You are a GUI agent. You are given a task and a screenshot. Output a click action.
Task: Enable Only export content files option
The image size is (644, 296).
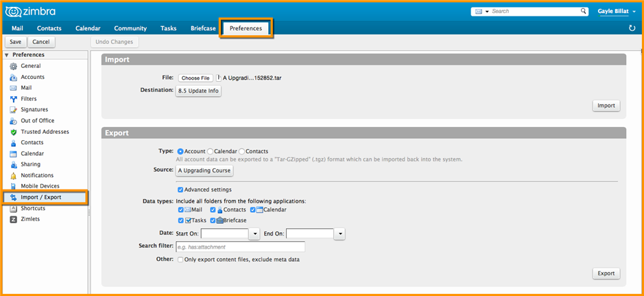click(180, 260)
